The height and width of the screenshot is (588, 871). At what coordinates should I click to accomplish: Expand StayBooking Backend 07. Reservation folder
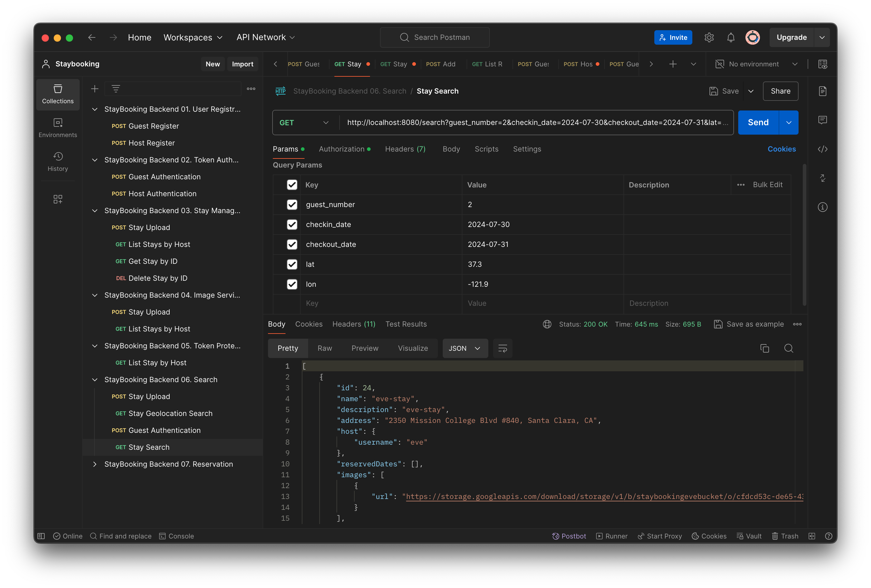(94, 464)
